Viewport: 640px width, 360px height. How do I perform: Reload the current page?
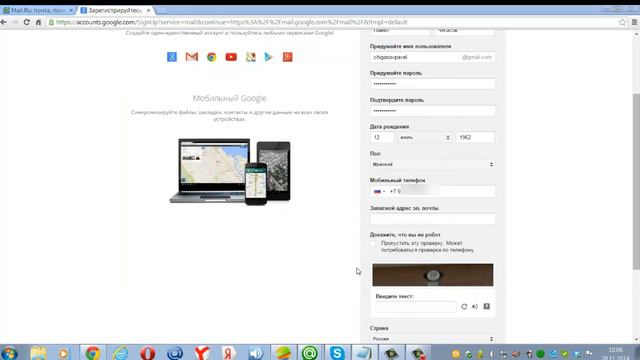pos(27,22)
